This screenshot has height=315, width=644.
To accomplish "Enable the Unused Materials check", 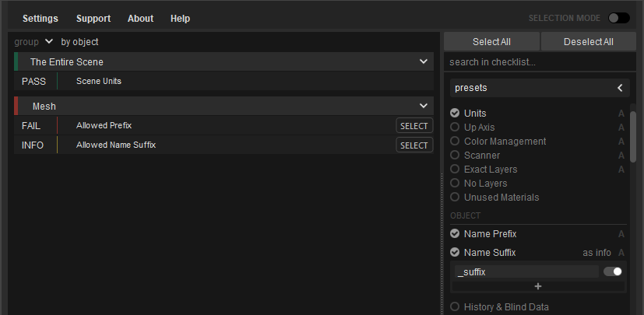I will coord(455,197).
